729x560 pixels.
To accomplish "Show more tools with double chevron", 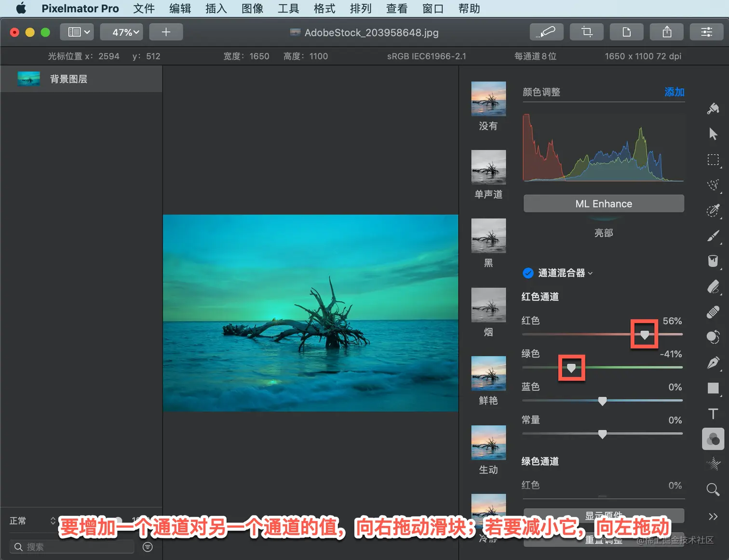I will pos(713,517).
